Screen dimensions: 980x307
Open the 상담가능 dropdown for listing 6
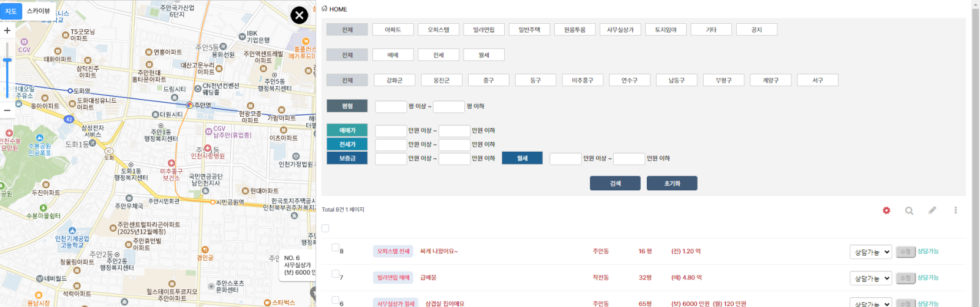click(x=870, y=303)
